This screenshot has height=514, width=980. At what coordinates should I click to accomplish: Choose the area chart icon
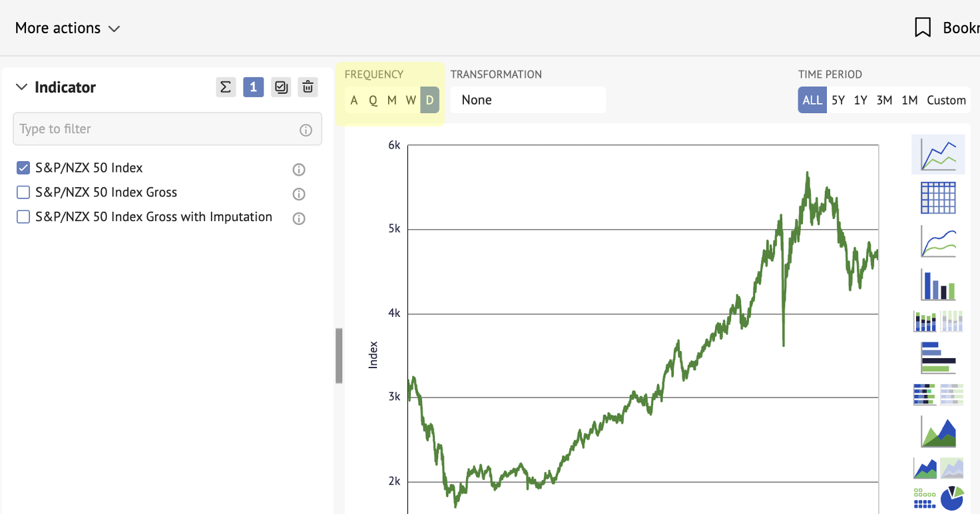point(938,431)
